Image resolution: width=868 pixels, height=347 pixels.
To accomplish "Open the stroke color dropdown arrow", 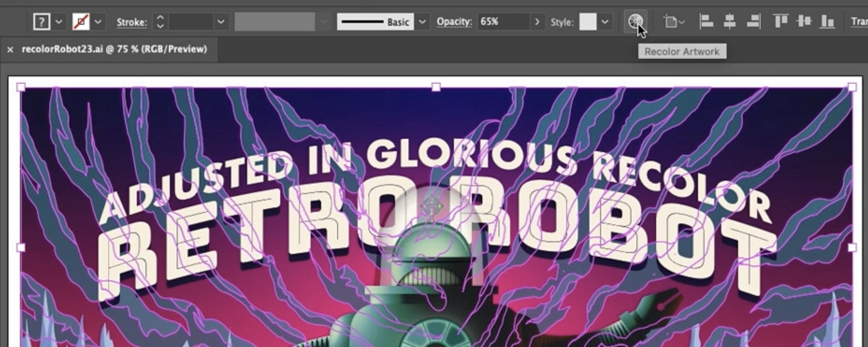I will coord(98,22).
